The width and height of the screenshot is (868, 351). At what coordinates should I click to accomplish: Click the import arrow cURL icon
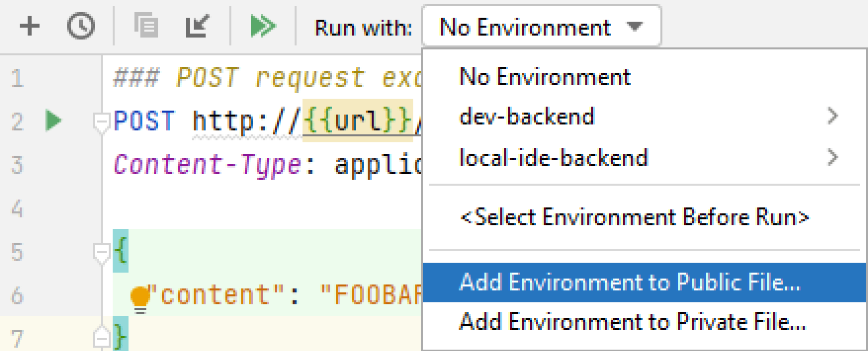tap(196, 26)
